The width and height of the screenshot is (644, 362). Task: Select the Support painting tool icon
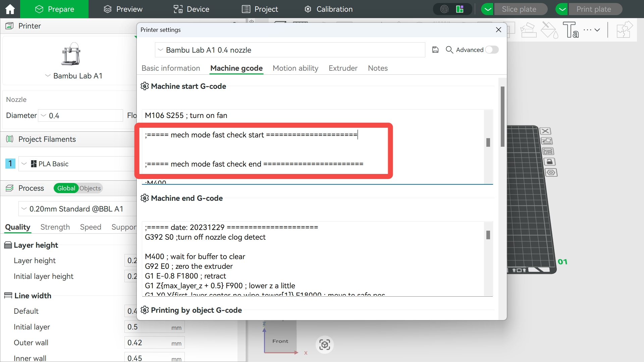528,30
